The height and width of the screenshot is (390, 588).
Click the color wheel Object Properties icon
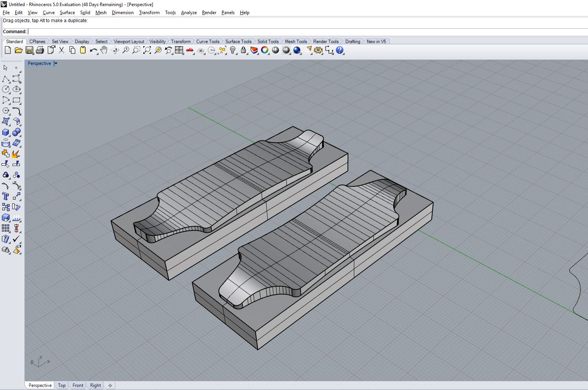(265, 50)
